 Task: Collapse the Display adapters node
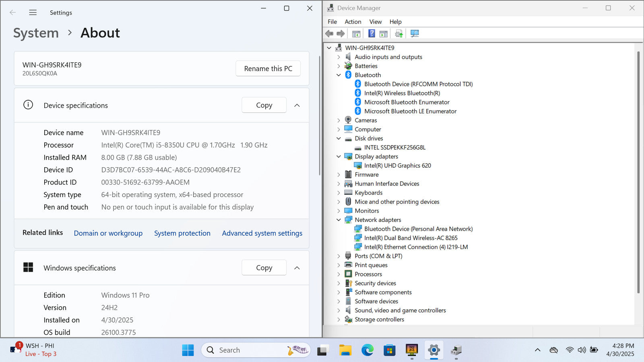tap(339, 156)
